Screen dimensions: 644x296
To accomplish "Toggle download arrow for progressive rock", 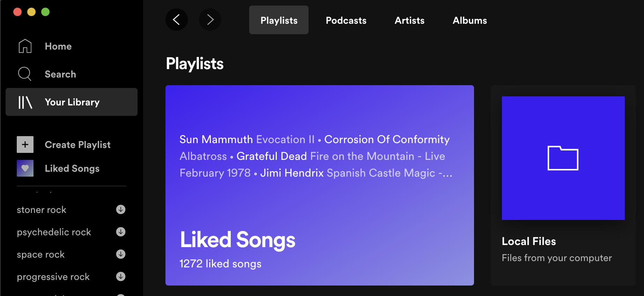I will point(121,276).
